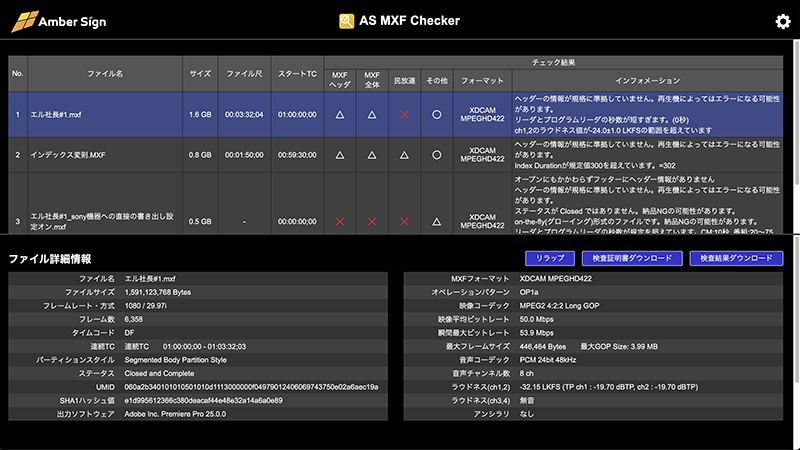Click codec value MPEG2 4:2:2 Long GOP

[x=559, y=306]
